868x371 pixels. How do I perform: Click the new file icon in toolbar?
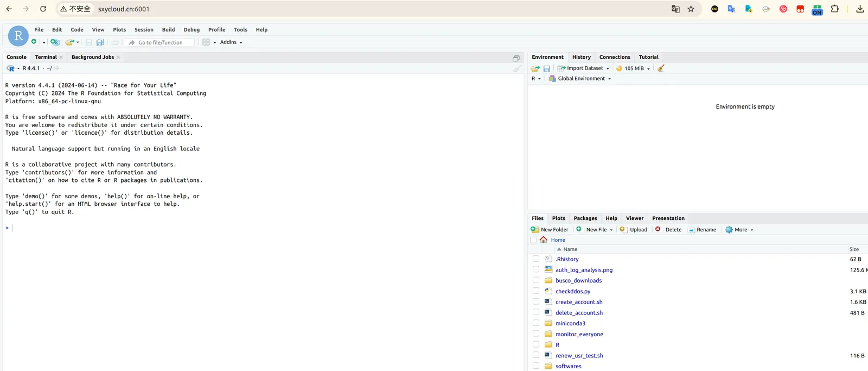click(x=34, y=42)
